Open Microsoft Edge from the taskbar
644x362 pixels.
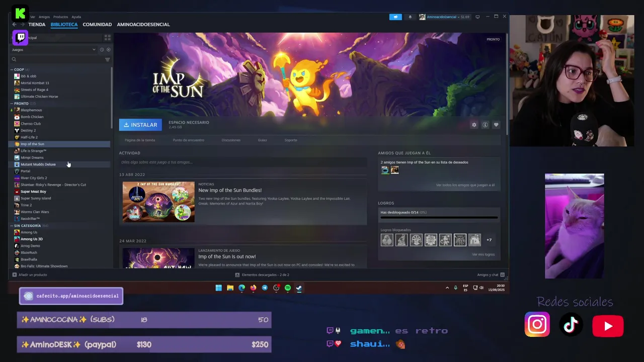pos(242,288)
